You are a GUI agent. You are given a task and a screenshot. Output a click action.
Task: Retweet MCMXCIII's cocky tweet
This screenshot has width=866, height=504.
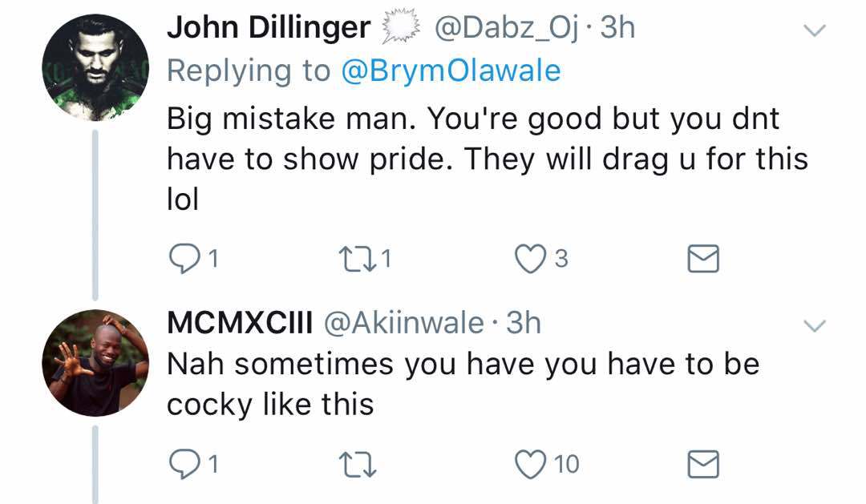(x=357, y=463)
